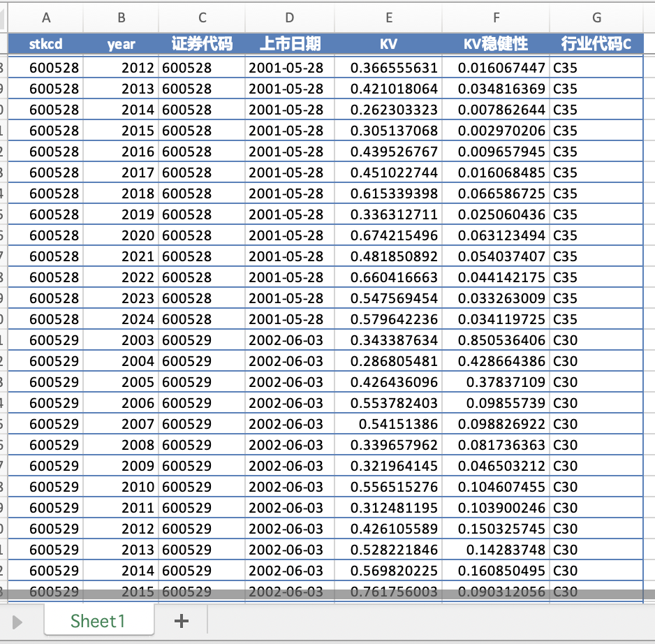Select KV cell 0.439526767
This screenshot has height=644, width=655.
(x=388, y=151)
